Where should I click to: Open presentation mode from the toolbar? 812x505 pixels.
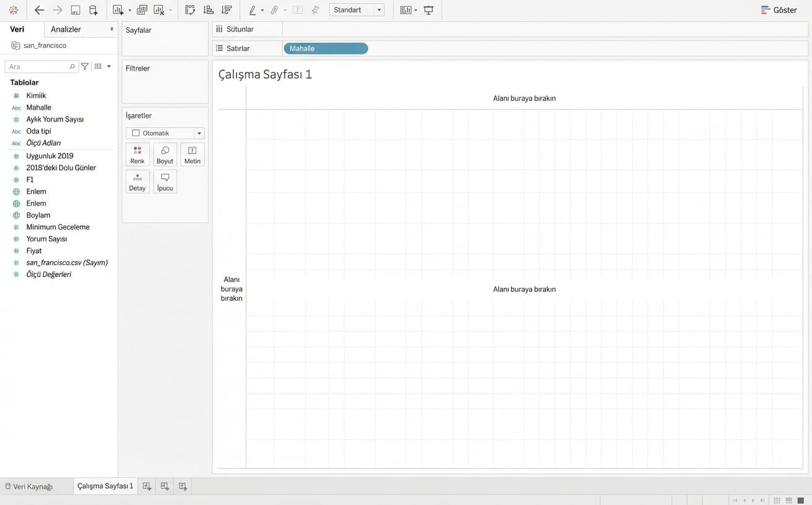(428, 10)
